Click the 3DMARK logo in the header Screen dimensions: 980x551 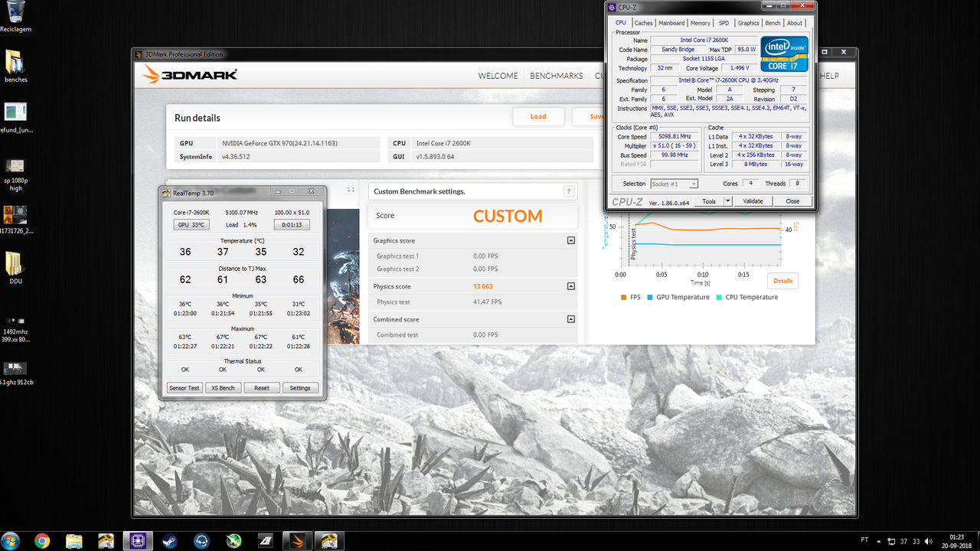pos(190,75)
